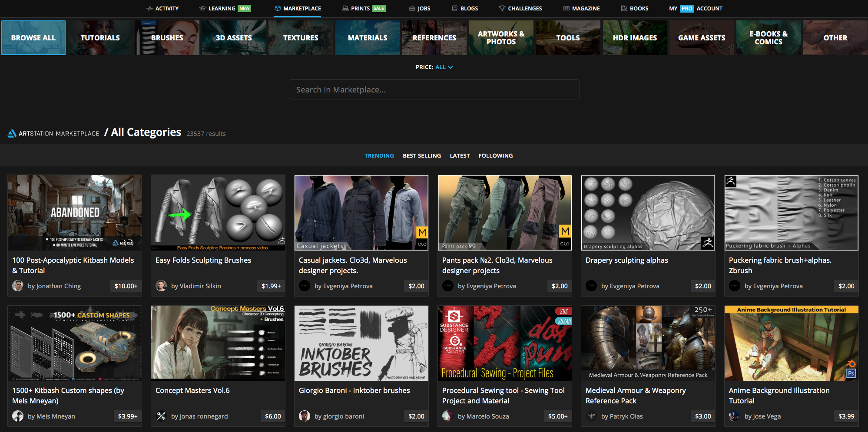Open the Activity nav item
The height and width of the screenshot is (432, 868).
coord(162,8)
